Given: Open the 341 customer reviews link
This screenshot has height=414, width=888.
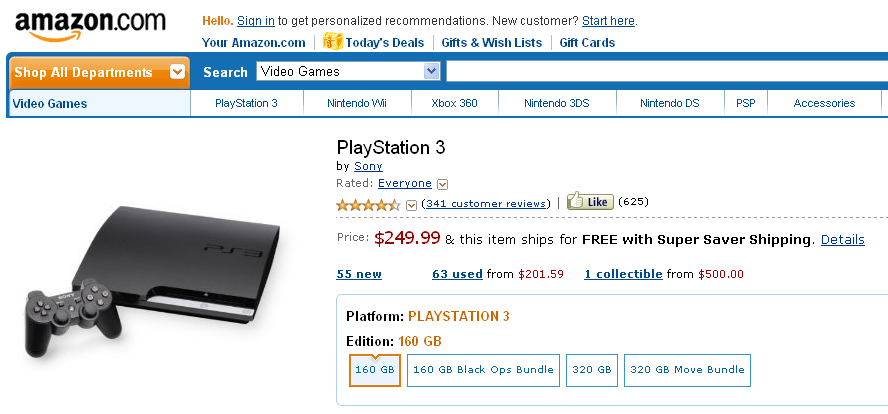Looking at the screenshot, I should [x=486, y=203].
